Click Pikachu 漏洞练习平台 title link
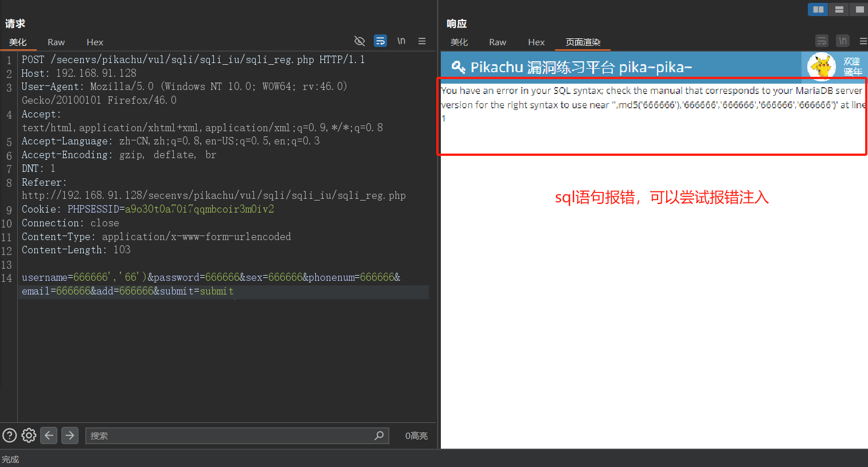 (581, 67)
